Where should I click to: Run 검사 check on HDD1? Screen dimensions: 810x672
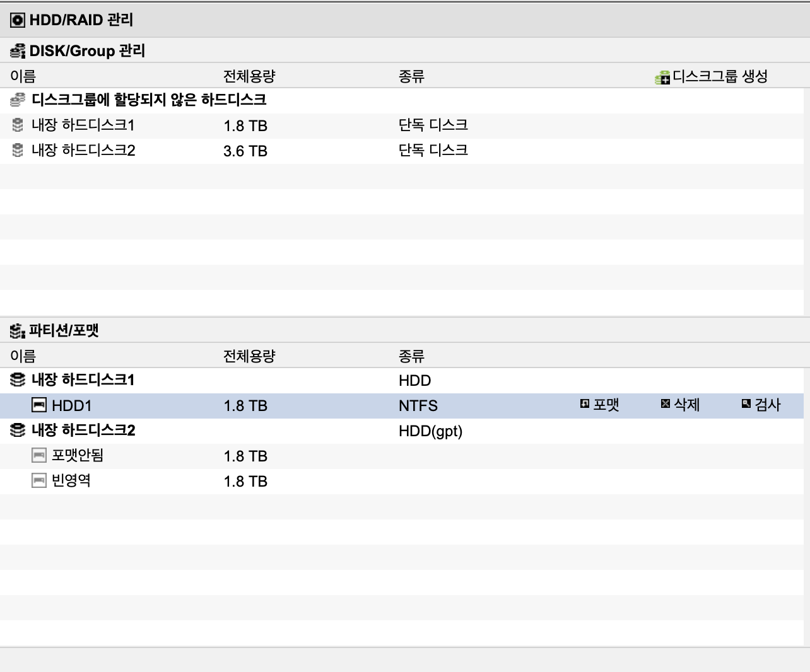[x=761, y=405]
